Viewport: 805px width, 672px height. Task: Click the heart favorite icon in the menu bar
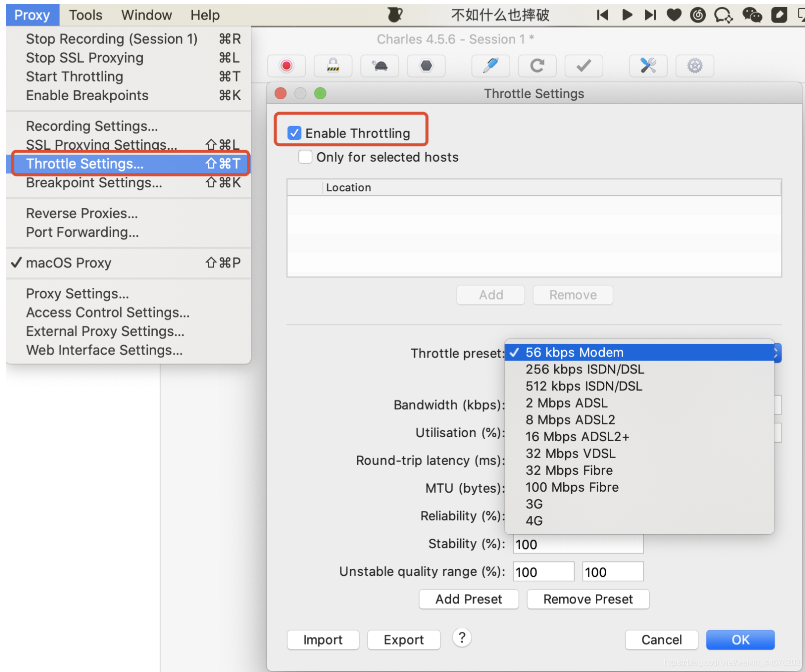coord(674,15)
